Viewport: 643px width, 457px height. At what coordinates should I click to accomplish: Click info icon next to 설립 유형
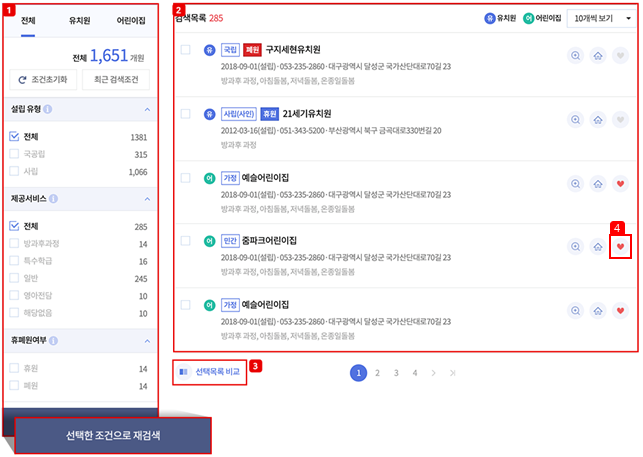[x=48, y=109]
